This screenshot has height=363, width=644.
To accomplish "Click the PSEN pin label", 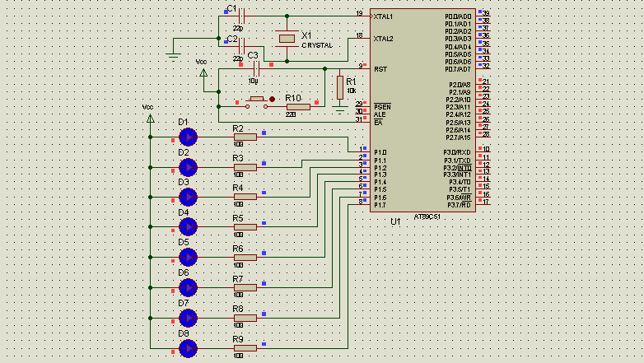I will click(x=382, y=107).
